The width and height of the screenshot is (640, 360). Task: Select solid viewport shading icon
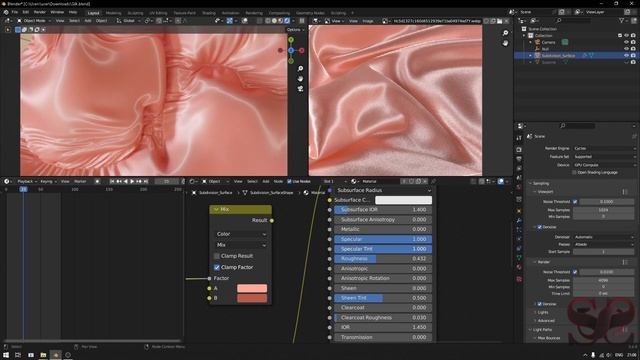point(274,21)
